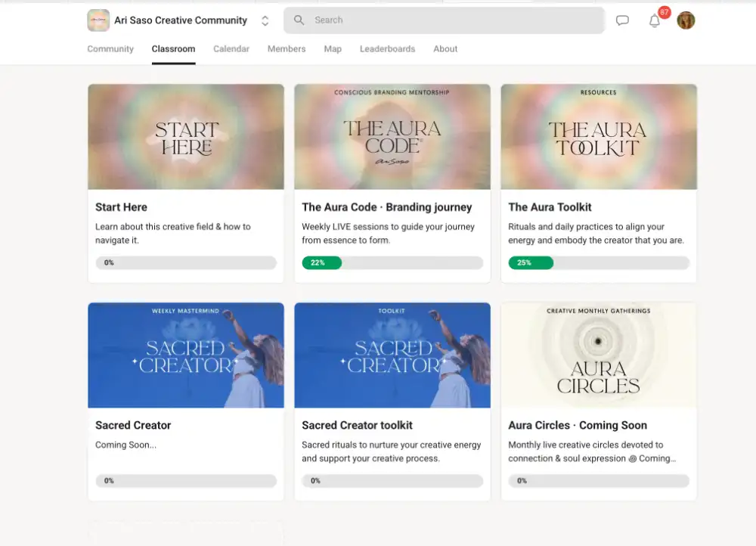The image size is (756, 546).
Task: Click the 'Sacred Creator toolkit' title
Action: [358, 425]
